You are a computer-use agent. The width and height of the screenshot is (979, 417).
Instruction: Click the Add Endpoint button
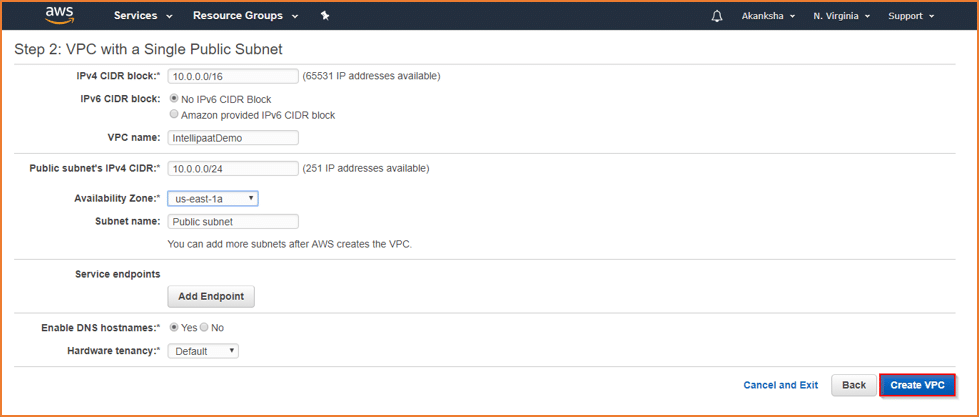[x=211, y=297]
